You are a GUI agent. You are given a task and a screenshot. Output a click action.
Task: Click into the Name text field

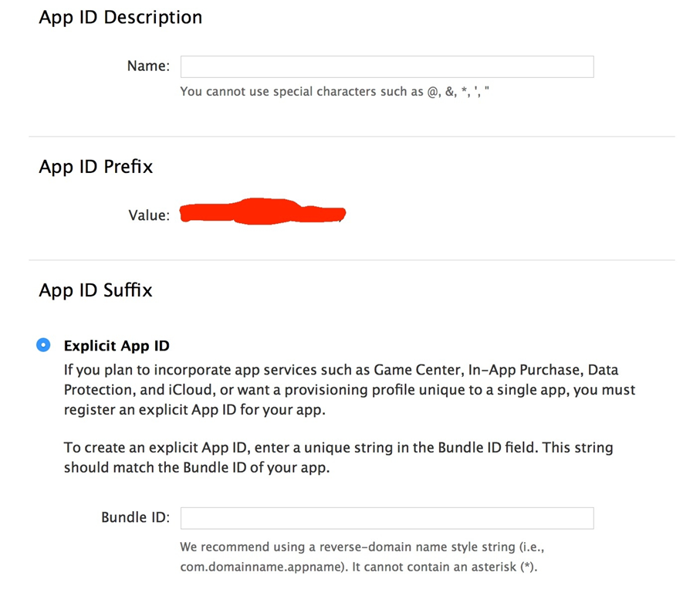tap(387, 66)
